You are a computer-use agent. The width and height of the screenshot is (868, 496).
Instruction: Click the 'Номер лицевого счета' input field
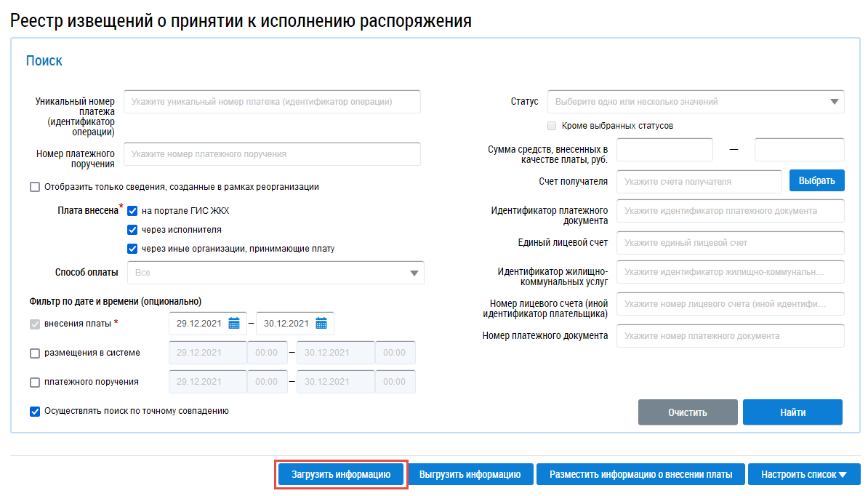click(x=730, y=304)
